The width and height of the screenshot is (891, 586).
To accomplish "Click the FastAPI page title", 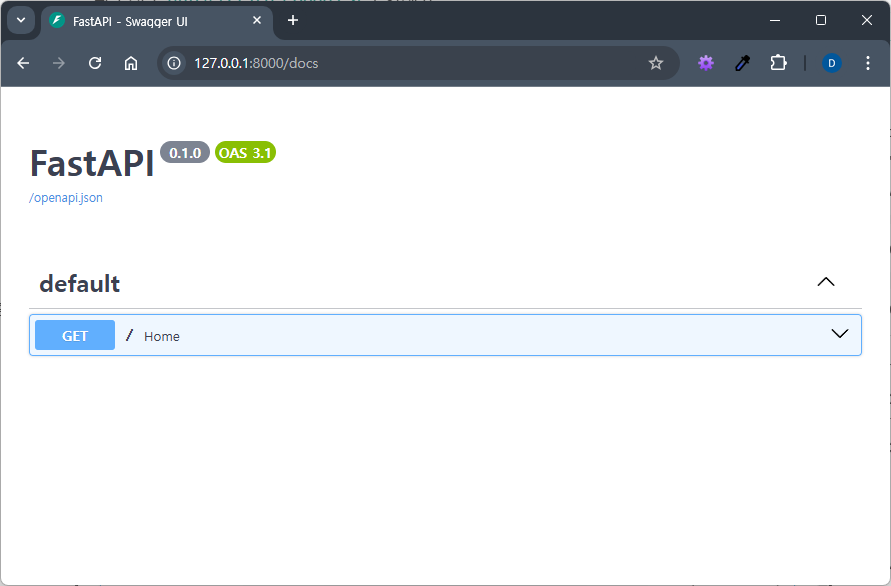I will pyautogui.click(x=92, y=163).
